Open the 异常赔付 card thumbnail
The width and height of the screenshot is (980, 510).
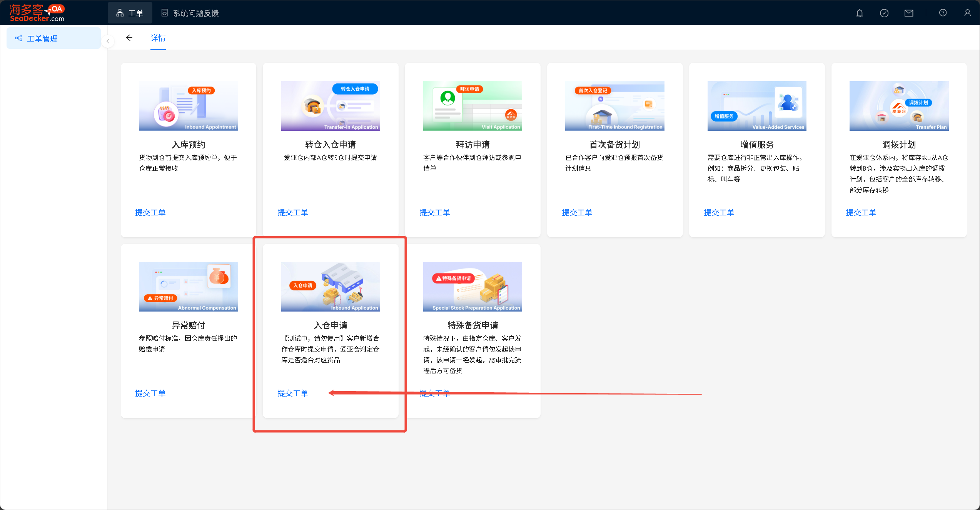pyautogui.click(x=188, y=287)
